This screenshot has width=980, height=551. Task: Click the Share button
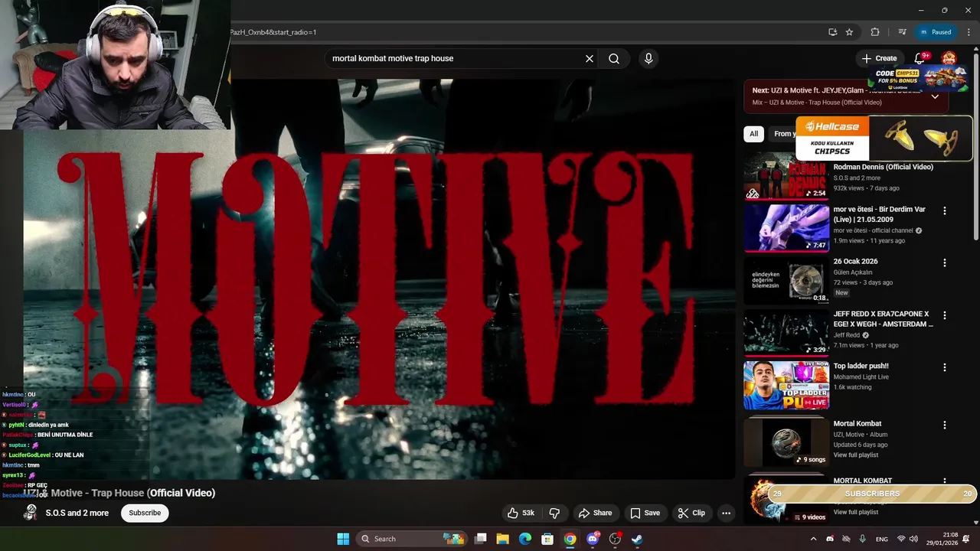pos(595,513)
